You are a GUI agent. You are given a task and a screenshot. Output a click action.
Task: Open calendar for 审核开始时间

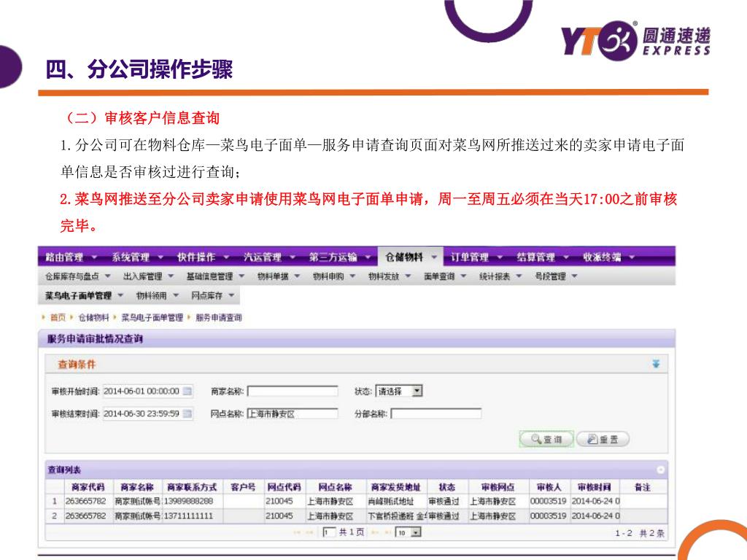click(187, 392)
